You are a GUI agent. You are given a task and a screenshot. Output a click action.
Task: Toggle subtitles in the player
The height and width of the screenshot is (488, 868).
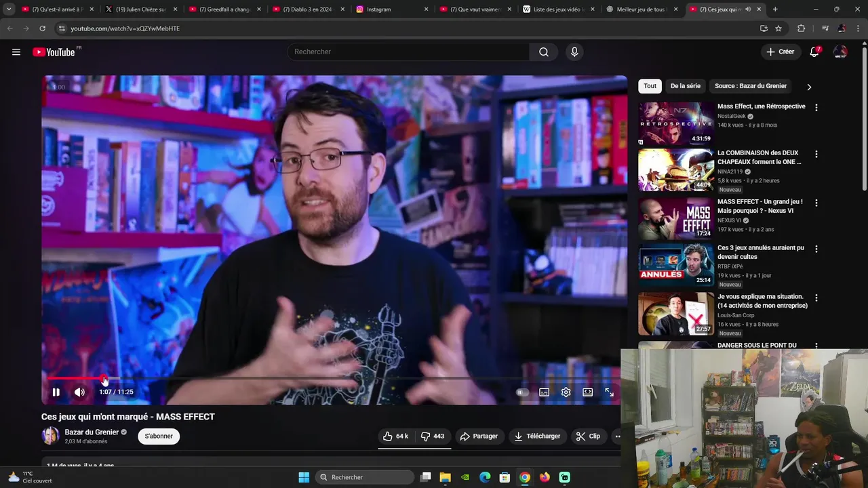pos(544,392)
